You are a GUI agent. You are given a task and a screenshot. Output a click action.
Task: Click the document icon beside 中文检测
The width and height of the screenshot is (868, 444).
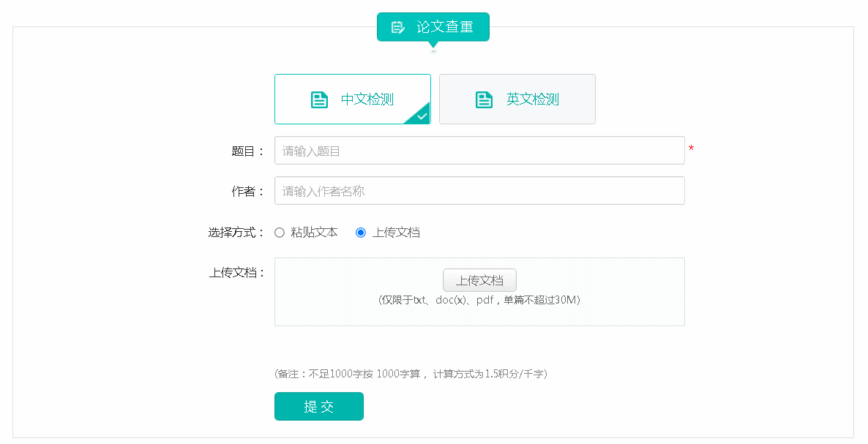tap(319, 99)
